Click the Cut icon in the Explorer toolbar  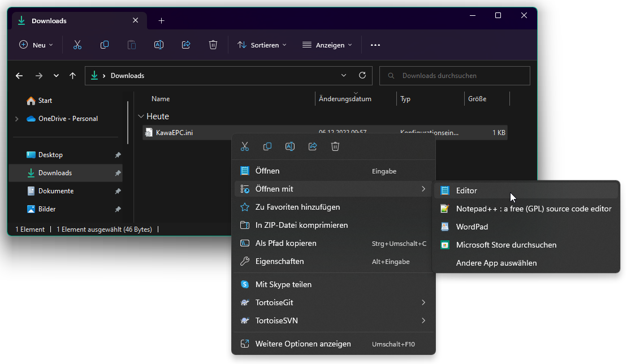pyautogui.click(x=77, y=45)
